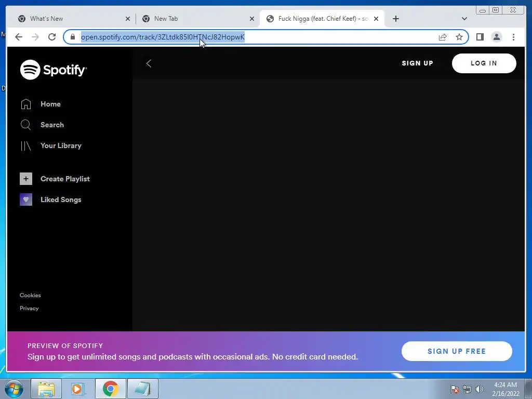Click Chrome's forward navigation arrow

point(35,37)
